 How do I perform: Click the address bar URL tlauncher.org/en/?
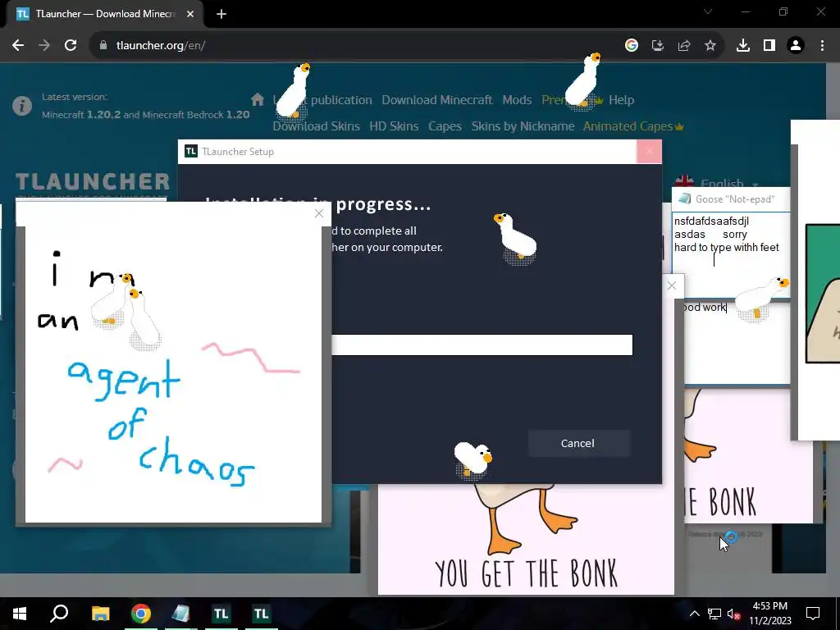[x=161, y=46]
